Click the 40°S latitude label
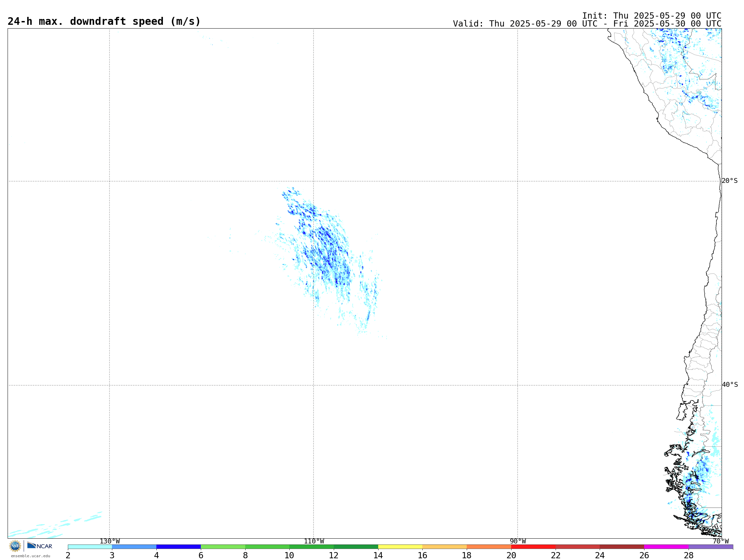744x560 pixels. click(x=730, y=385)
